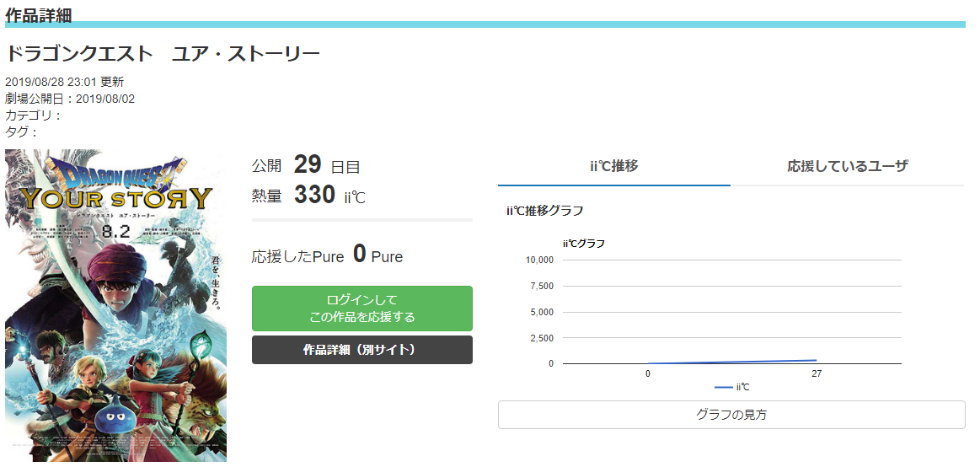Click the blue ii℃ line in the chart

coord(732,362)
